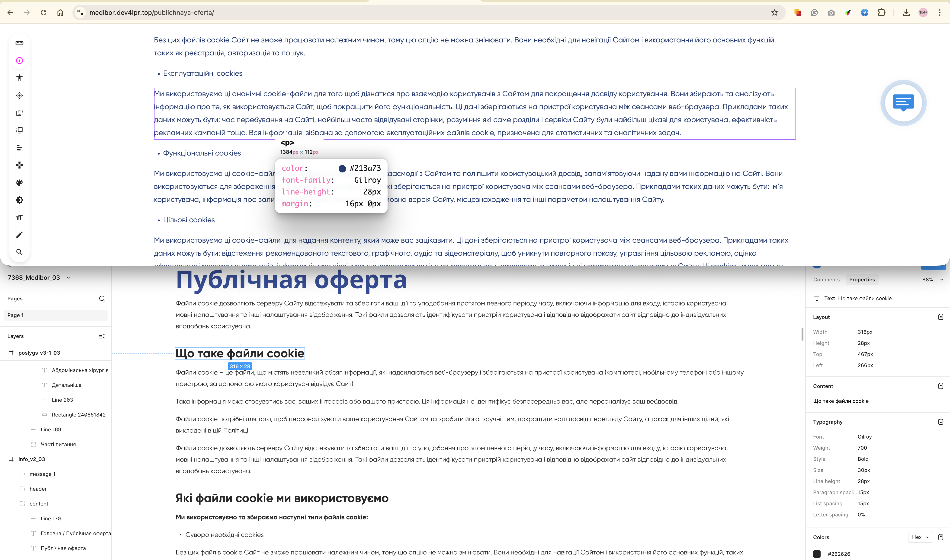Image resolution: width=950 pixels, height=560 pixels.
Task: Open the accessibility figure tool
Action: click(19, 78)
